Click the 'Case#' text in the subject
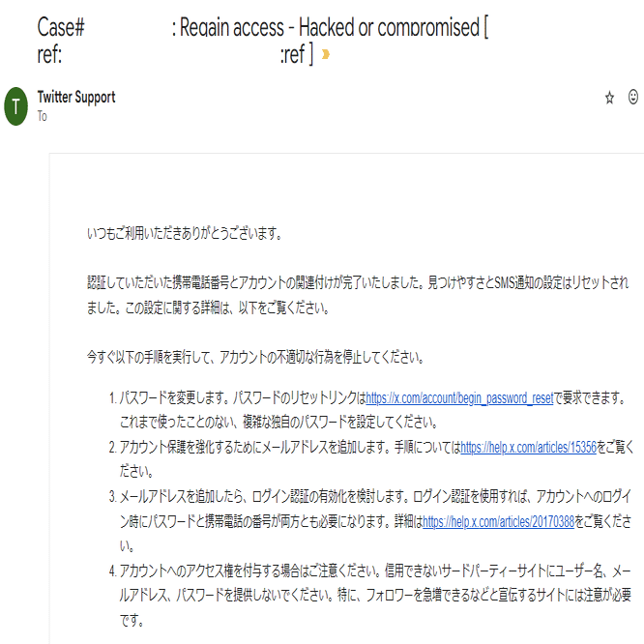644x644 pixels. [x=61, y=28]
